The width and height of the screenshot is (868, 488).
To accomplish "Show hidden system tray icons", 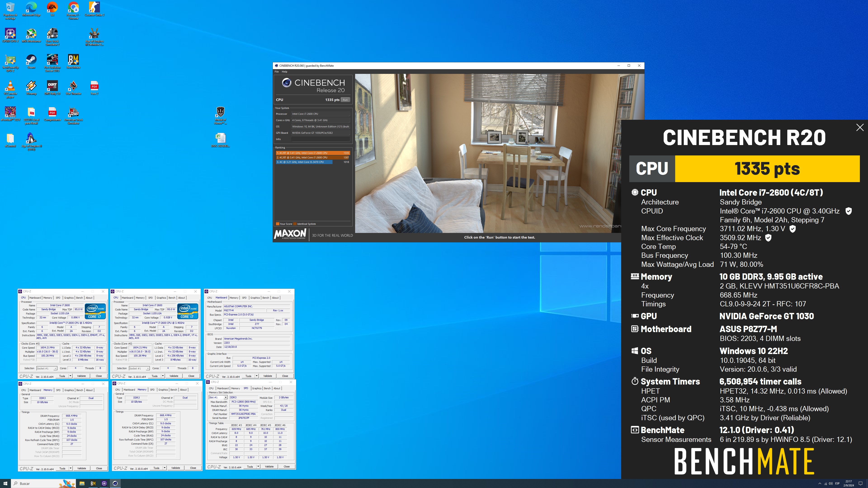I will pyautogui.click(x=819, y=484).
